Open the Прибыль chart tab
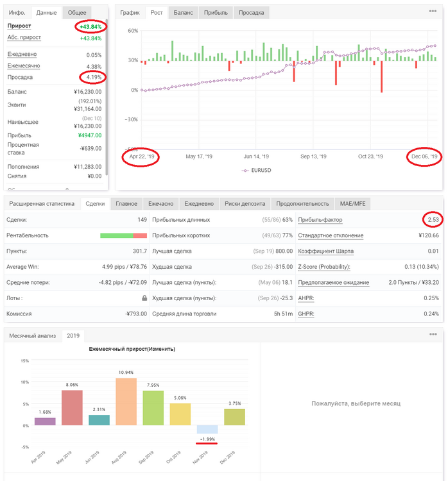This screenshot has height=481, width=448. 216,13
